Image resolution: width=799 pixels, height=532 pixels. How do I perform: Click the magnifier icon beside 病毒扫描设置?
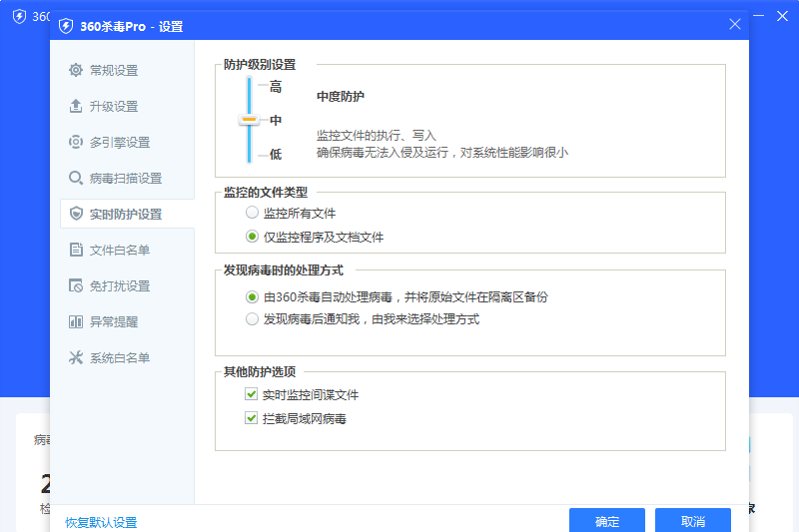(76, 179)
